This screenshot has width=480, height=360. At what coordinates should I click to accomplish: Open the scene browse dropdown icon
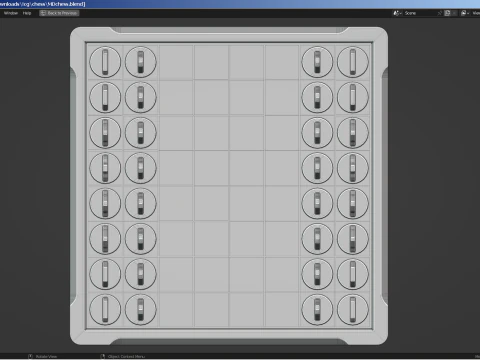click(x=397, y=13)
